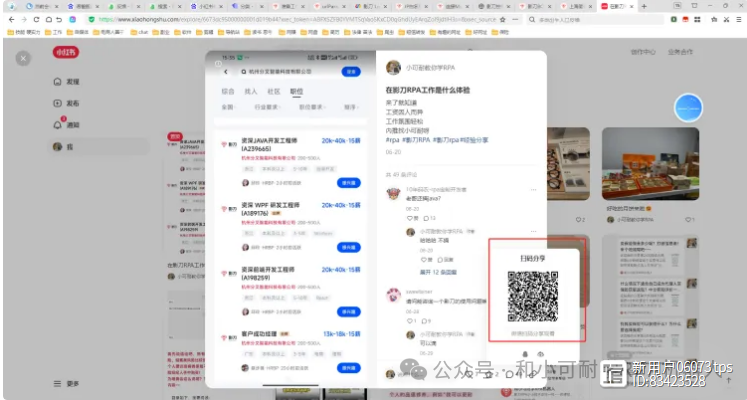
Task: Open a new browser tab with plus
Action: tap(644, 6)
